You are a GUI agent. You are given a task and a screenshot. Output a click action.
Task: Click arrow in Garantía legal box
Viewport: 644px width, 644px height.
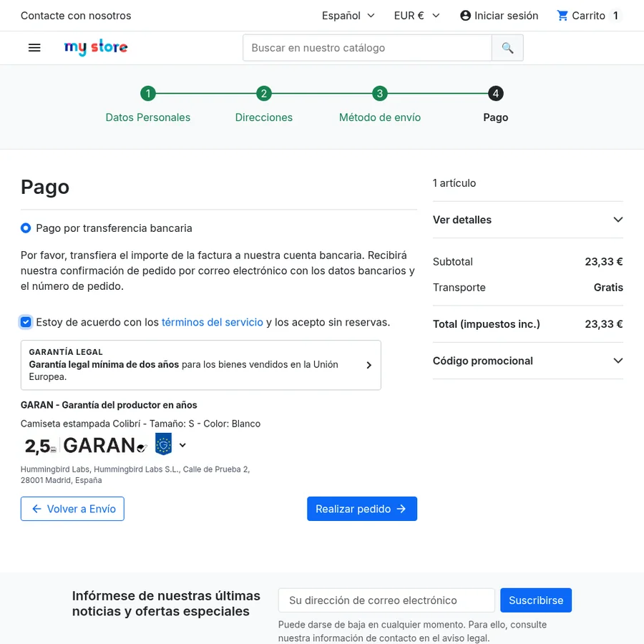(369, 365)
